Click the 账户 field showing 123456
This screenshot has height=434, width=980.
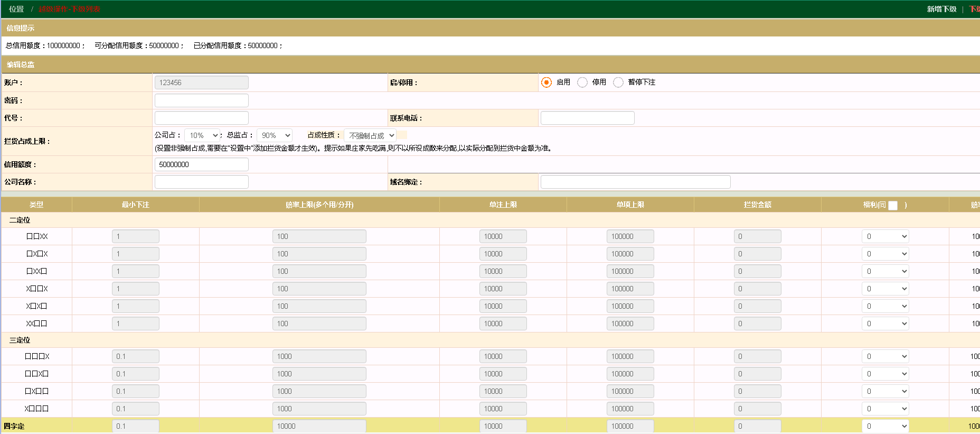pos(202,82)
